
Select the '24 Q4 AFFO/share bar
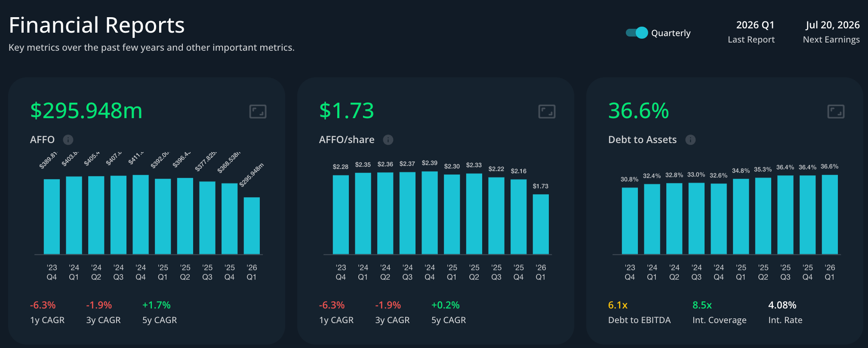coord(430,213)
